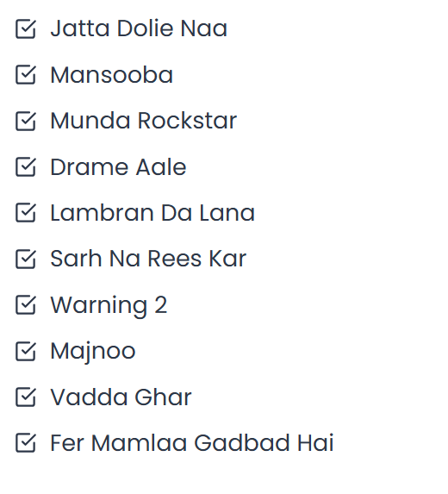Select the Warning 2 title text
The height and width of the screenshot is (494, 448).
coord(109,305)
